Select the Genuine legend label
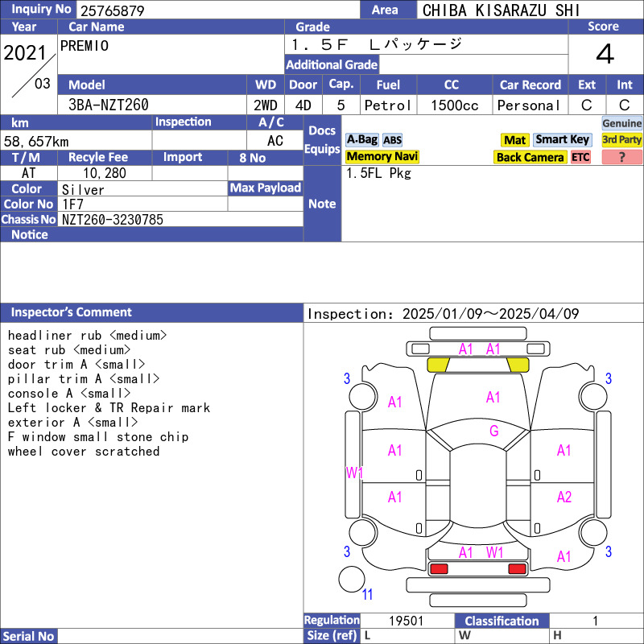The width and height of the screenshot is (644, 644). tap(621, 123)
